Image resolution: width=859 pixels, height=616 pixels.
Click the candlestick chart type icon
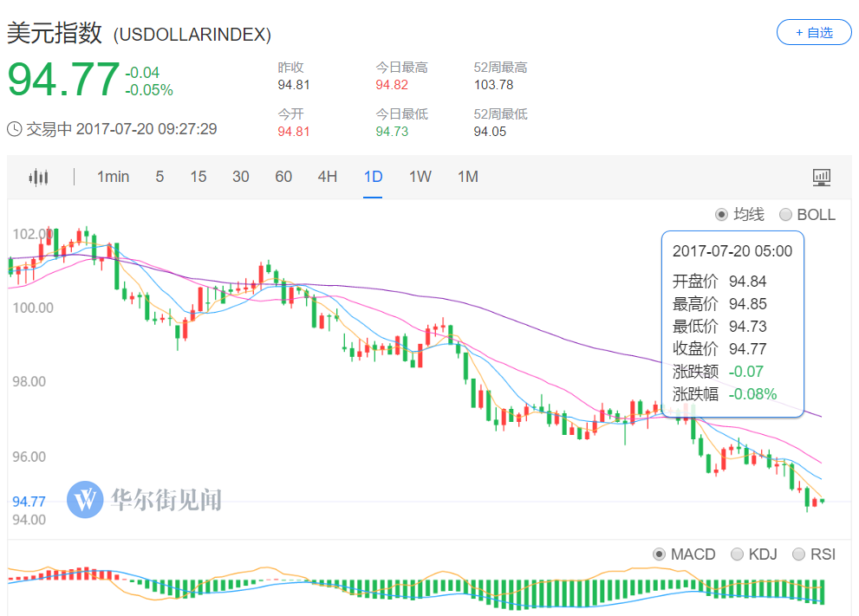coord(38,178)
